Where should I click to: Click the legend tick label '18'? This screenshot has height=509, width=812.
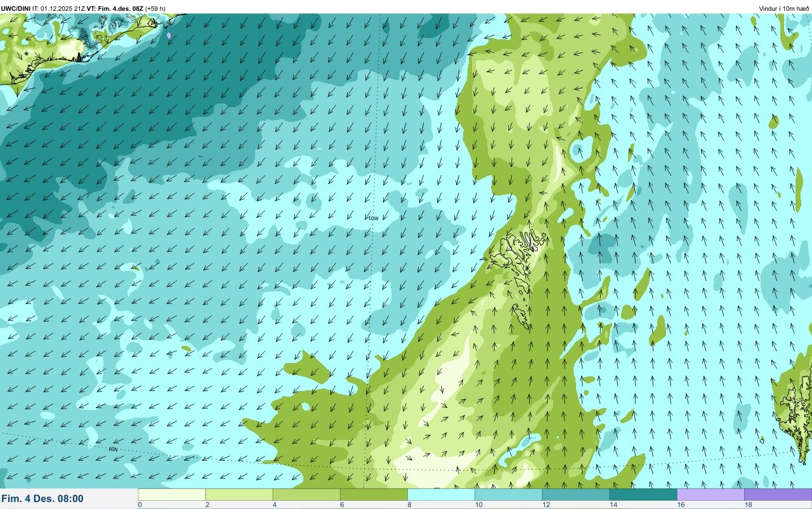tap(747, 505)
